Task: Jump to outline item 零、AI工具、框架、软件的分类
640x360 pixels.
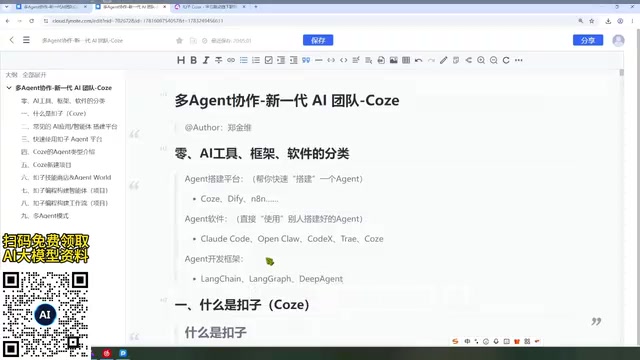Action: (x=63, y=101)
